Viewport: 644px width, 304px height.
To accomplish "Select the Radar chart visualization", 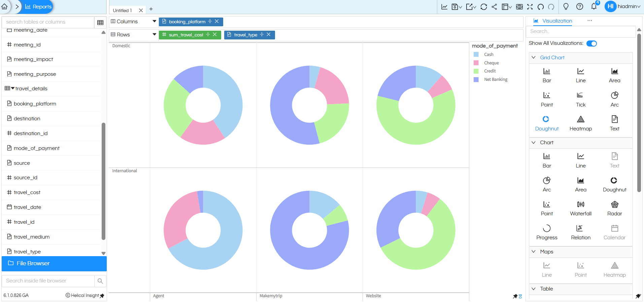I will click(x=614, y=208).
